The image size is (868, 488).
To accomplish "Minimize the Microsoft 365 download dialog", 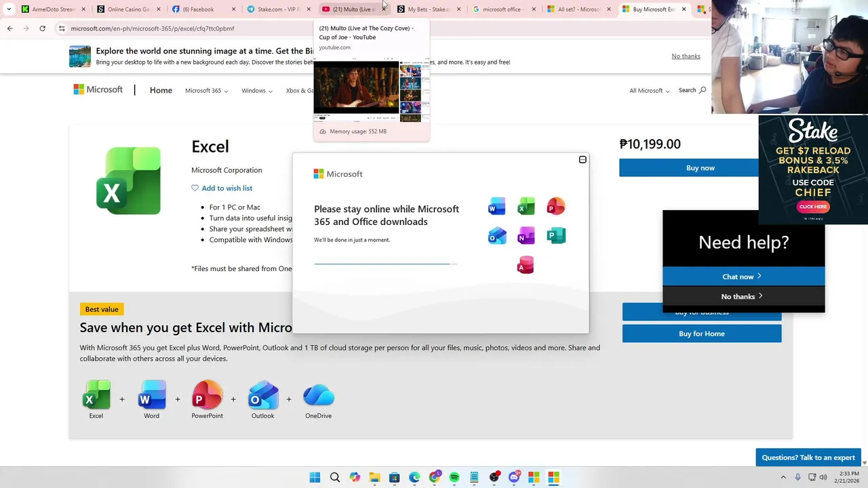I will 583,160.
